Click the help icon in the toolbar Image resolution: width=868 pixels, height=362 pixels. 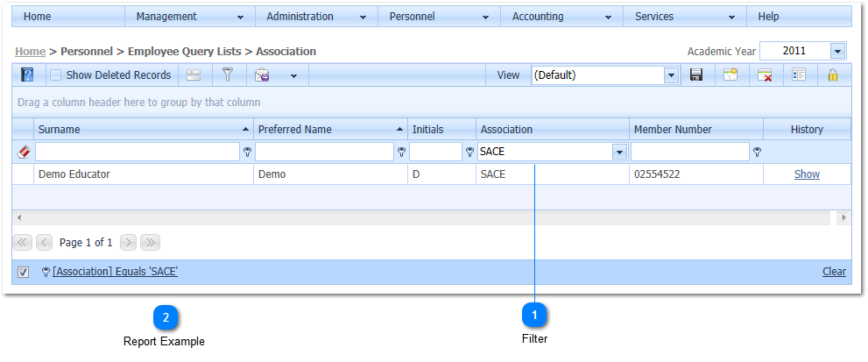click(27, 75)
